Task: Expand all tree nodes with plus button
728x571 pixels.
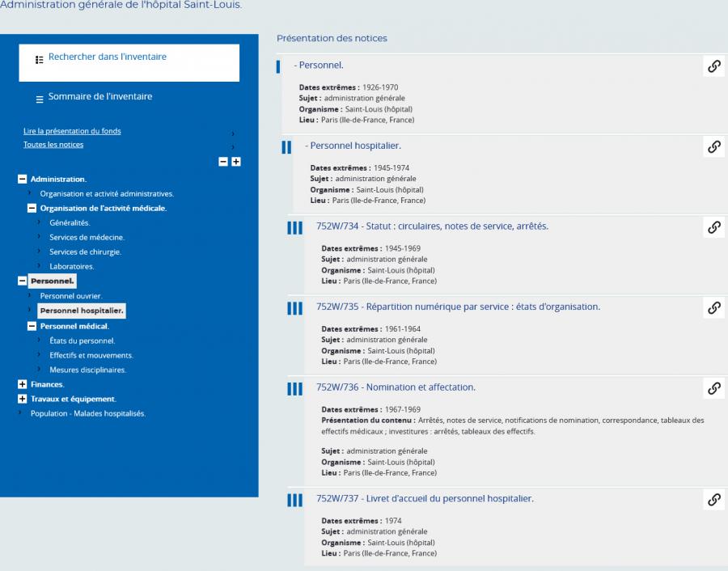Action: (x=236, y=162)
